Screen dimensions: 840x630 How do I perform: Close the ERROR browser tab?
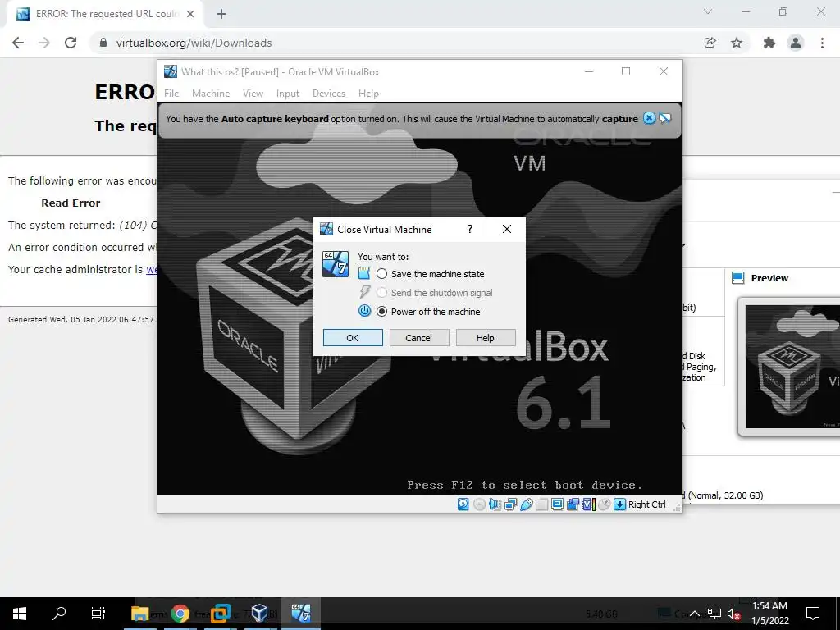tap(190, 15)
